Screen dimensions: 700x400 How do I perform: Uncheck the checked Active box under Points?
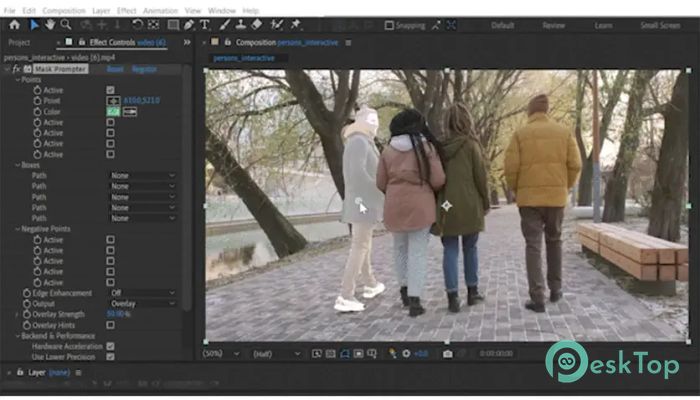tap(110, 90)
